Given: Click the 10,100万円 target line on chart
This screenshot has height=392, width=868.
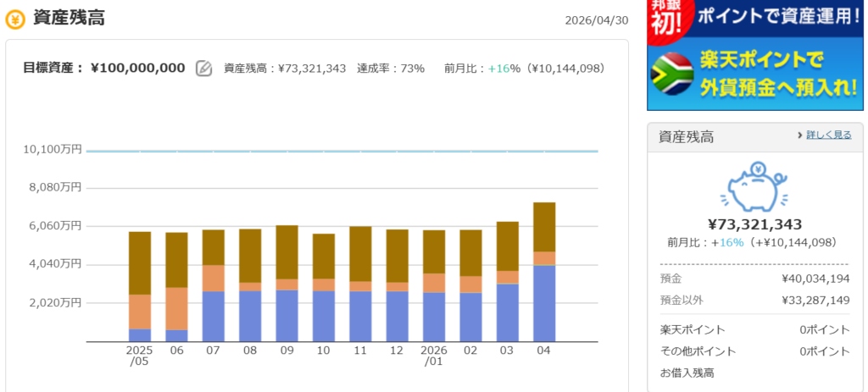Looking at the screenshot, I should click(x=339, y=152).
